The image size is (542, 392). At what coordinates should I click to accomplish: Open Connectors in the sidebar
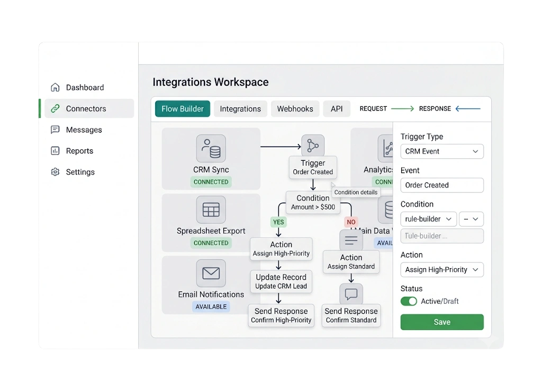(x=89, y=108)
